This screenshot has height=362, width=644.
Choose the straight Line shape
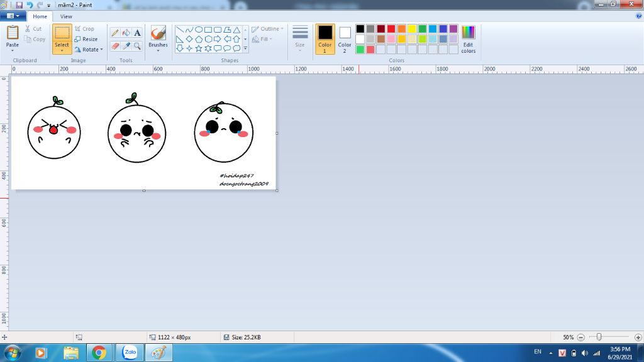(179, 30)
